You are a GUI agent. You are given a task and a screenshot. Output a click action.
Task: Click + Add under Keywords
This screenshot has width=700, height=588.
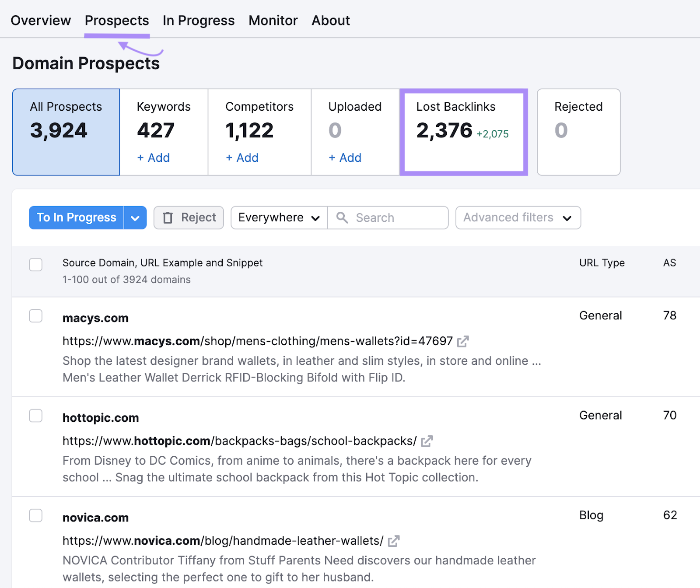(153, 157)
